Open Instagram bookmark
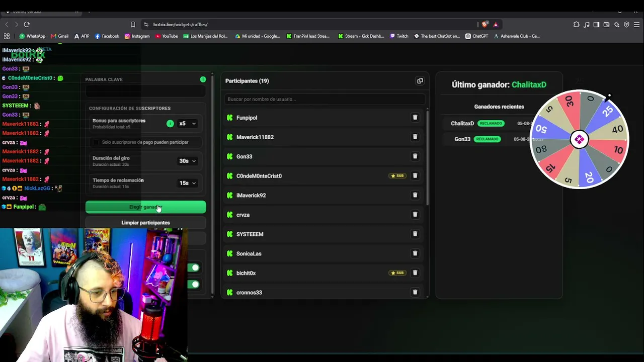Viewport: 644px width, 362px height. (137, 36)
